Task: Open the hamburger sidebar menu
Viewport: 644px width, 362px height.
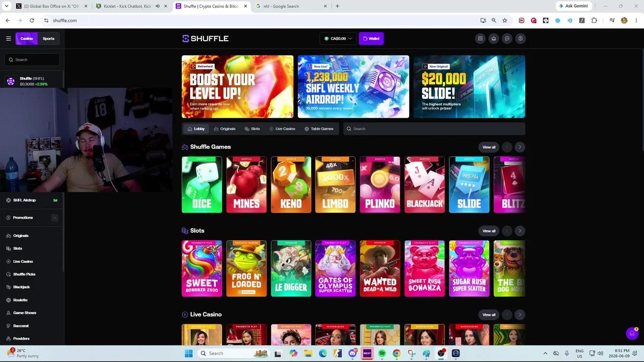Action: coord(9,38)
